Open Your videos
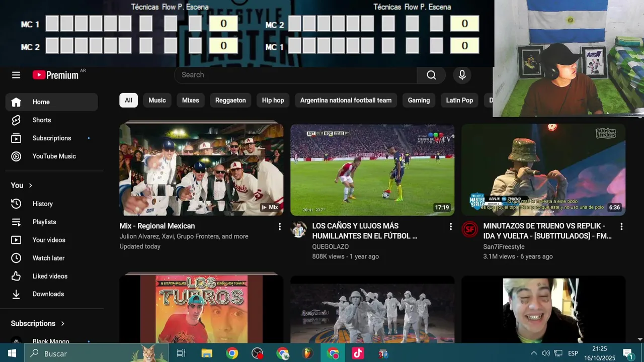The width and height of the screenshot is (644, 362). tap(52, 240)
